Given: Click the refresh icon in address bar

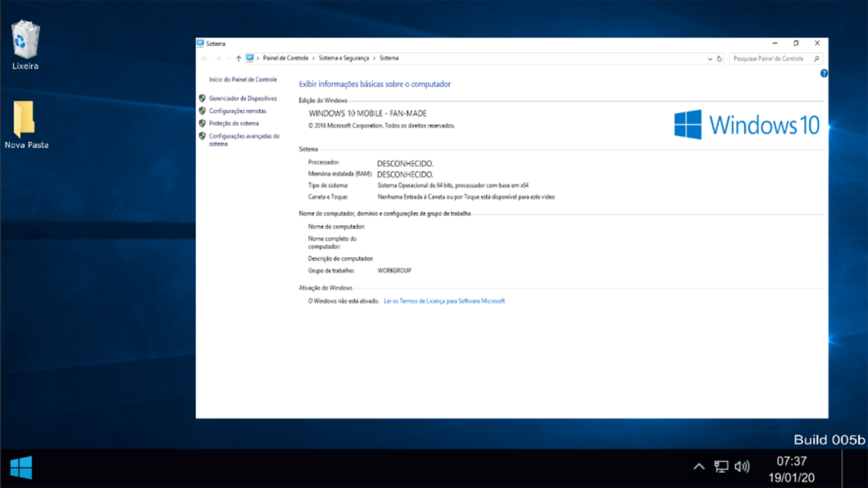Looking at the screenshot, I should click(719, 59).
